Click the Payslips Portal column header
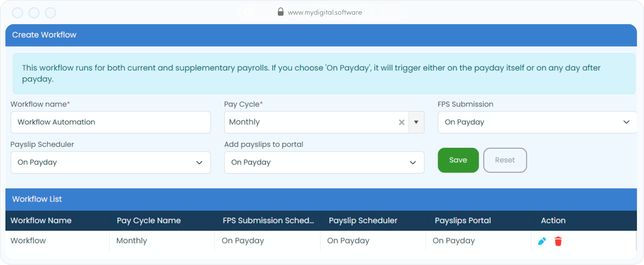Image resolution: width=644 pixels, height=265 pixels. point(463,220)
